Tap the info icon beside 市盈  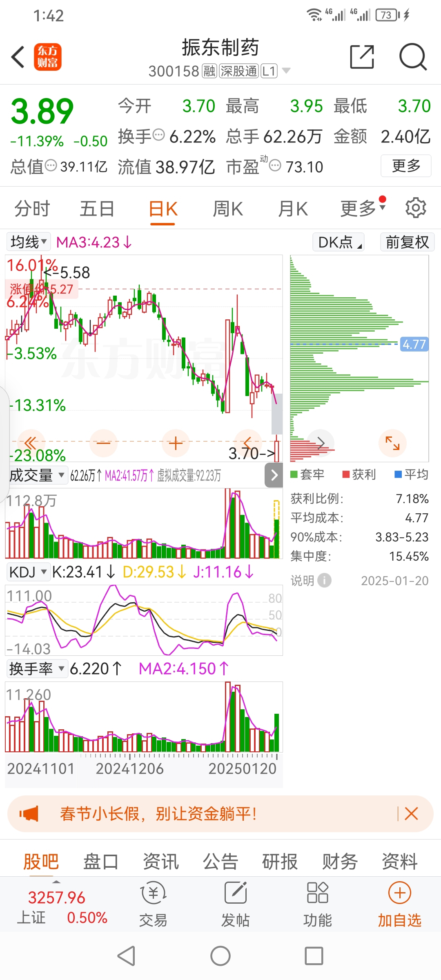click(276, 165)
